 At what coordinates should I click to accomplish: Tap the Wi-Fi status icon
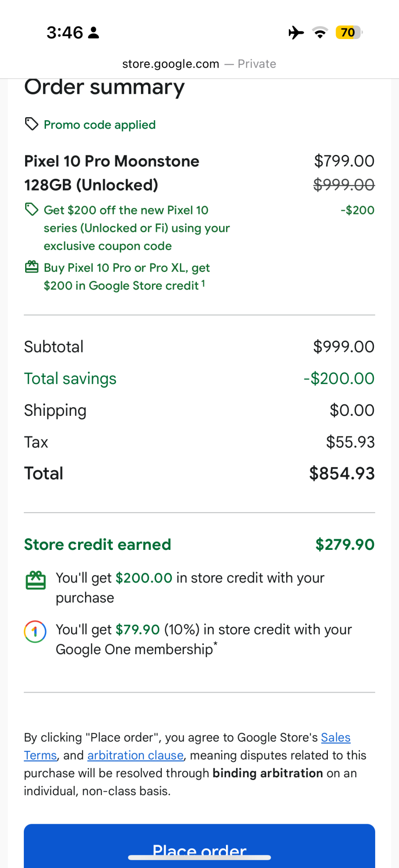pyautogui.click(x=320, y=33)
